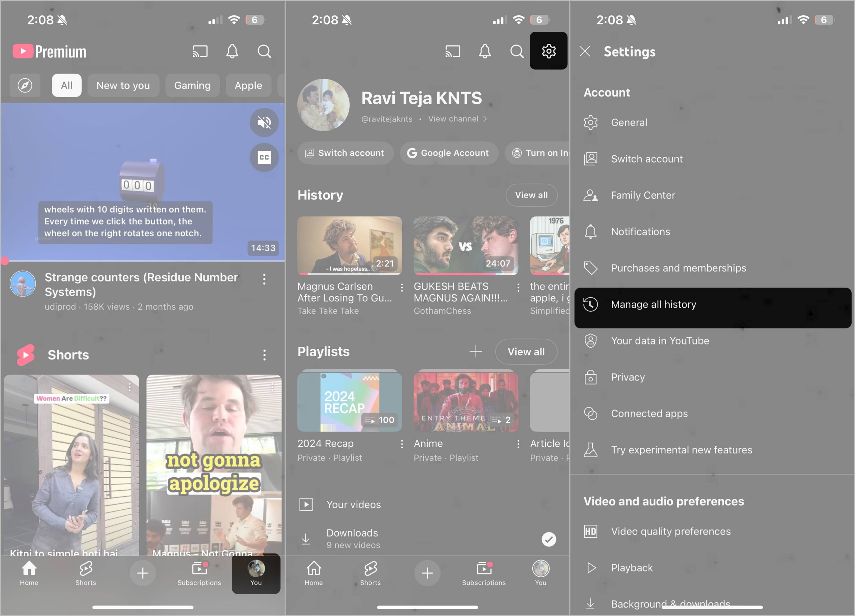Image resolution: width=855 pixels, height=616 pixels.
Task: Open Settings with the gear icon
Action: [x=548, y=50]
